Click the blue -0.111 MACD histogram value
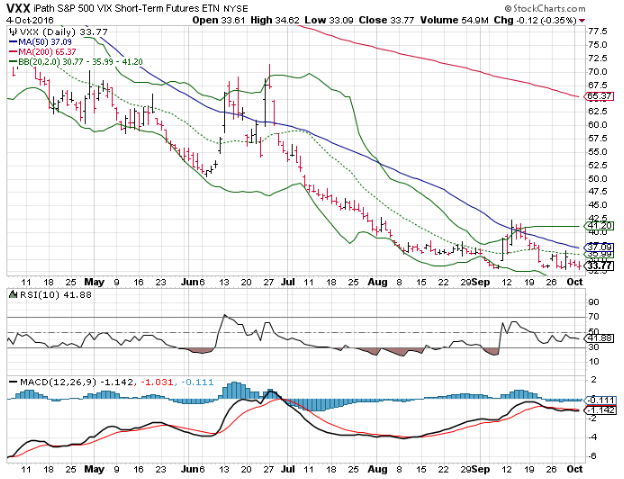 click(198, 382)
